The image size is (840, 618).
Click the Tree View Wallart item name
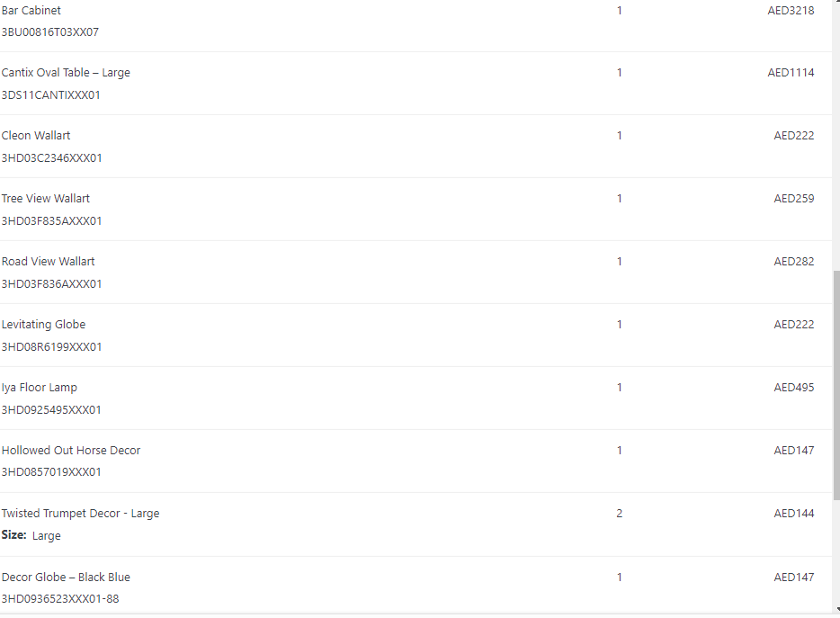click(x=46, y=199)
